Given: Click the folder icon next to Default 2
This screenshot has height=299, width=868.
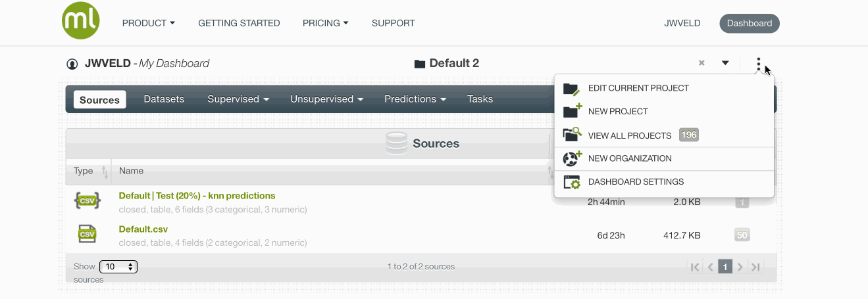Looking at the screenshot, I should pos(419,64).
